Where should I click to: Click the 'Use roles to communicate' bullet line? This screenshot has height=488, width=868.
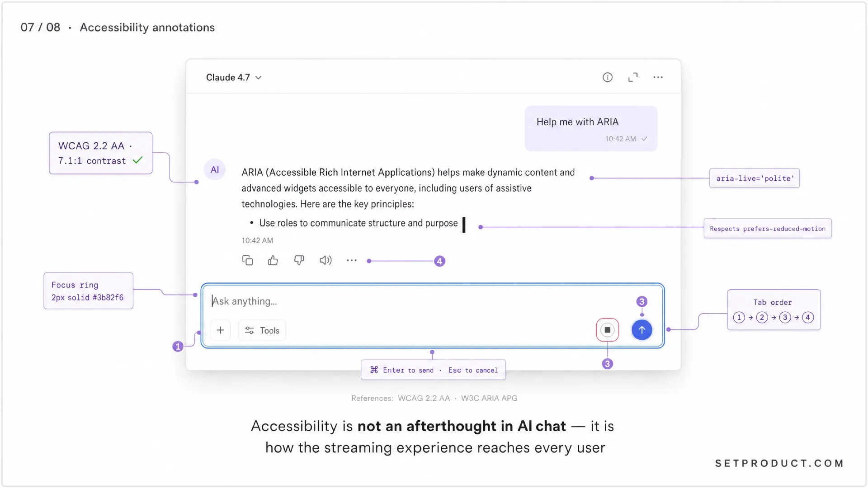click(359, 223)
